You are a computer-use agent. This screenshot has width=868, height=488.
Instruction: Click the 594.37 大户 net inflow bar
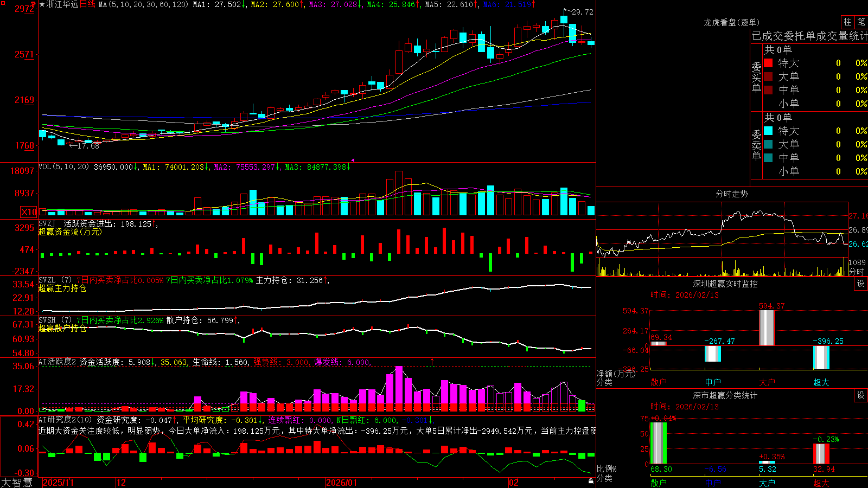[x=767, y=328]
